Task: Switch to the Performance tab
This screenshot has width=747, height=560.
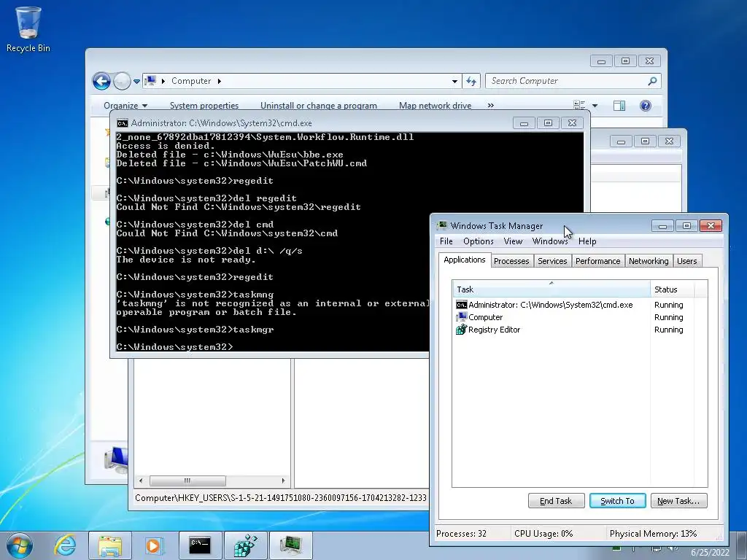Action: click(598, 261)
